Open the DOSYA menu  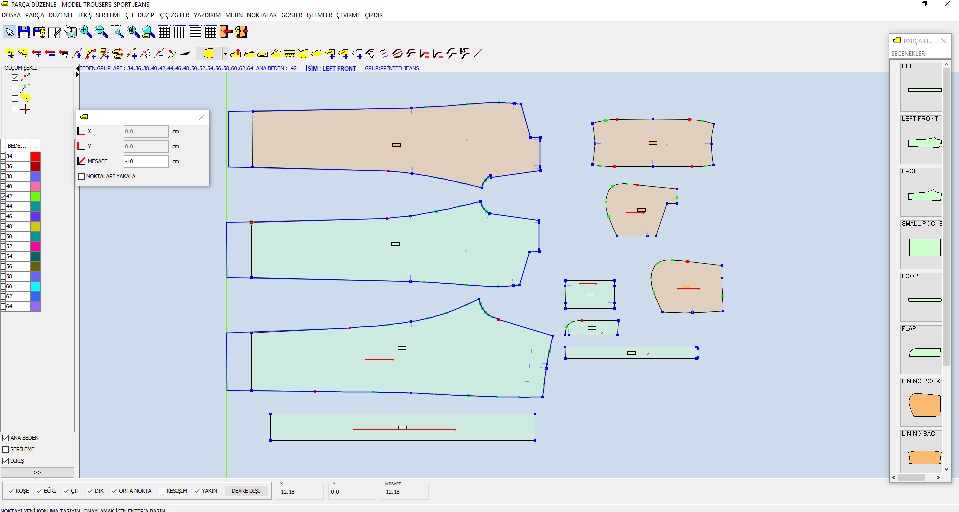pos(11,16)
